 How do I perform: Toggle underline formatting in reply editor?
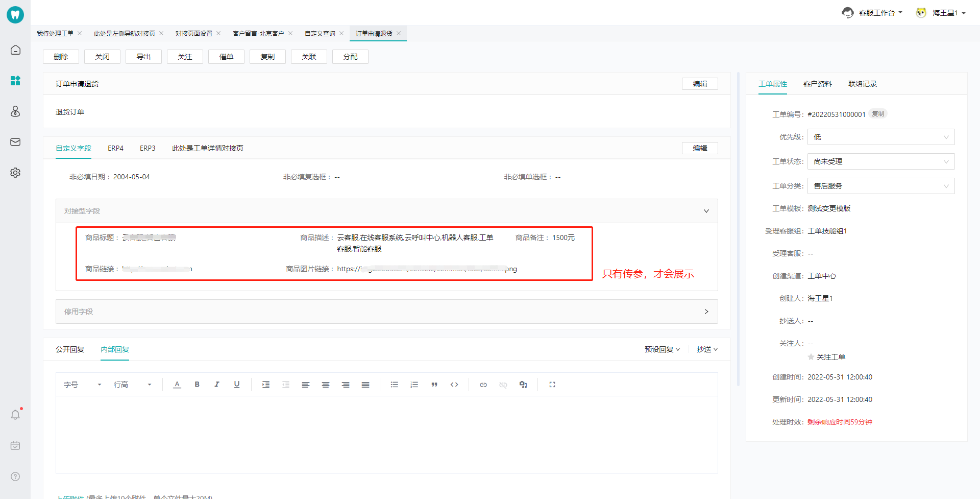237,385
